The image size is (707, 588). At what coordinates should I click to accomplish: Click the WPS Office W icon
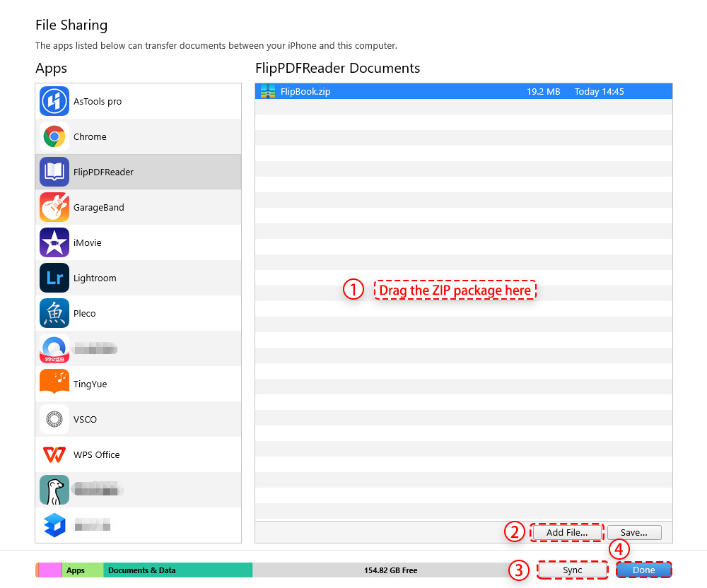54,454
